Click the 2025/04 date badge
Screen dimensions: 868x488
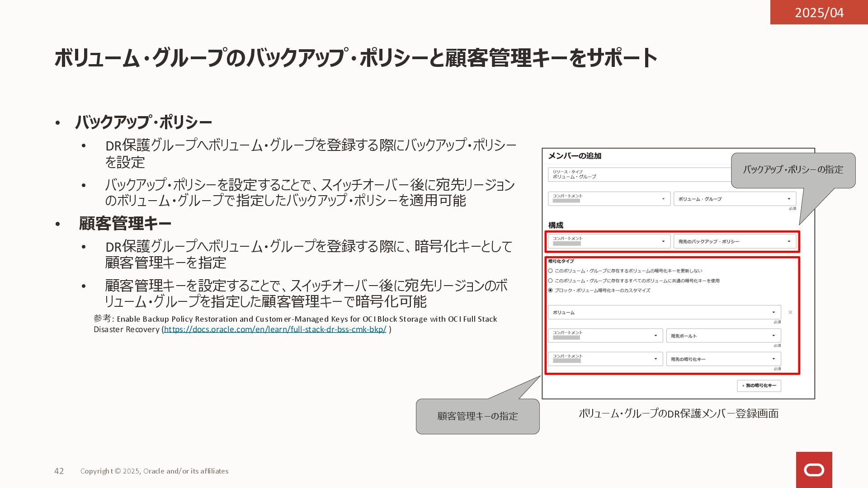[819, 12]
